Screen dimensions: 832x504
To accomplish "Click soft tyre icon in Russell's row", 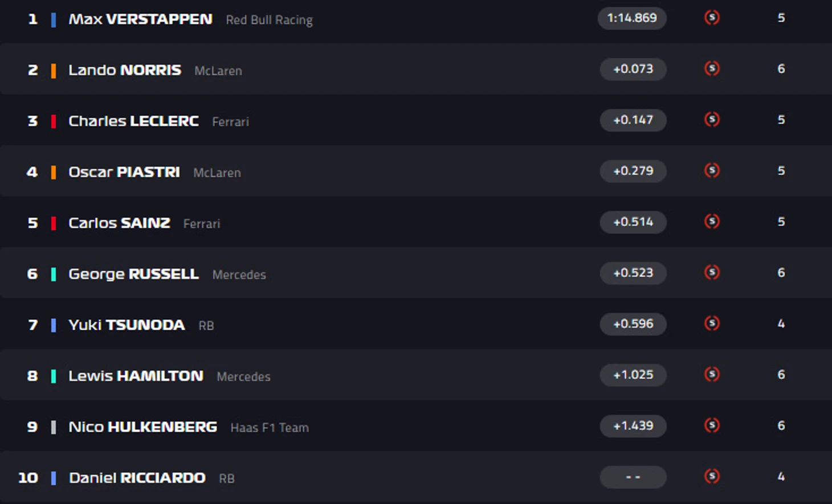I will (x=712, y=273).
